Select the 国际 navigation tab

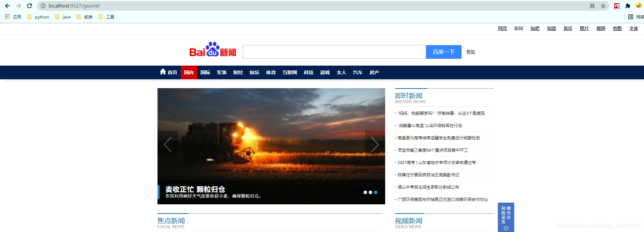(205, 72)
